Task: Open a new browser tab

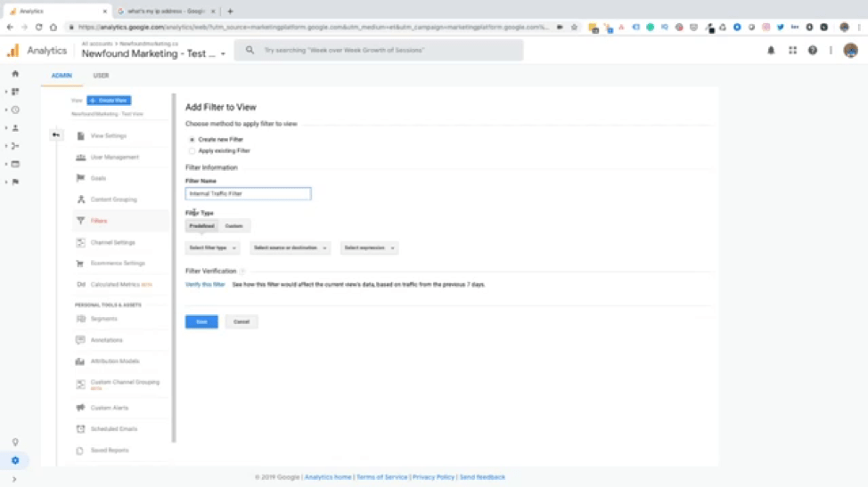Action: click(x=230, y=11)
